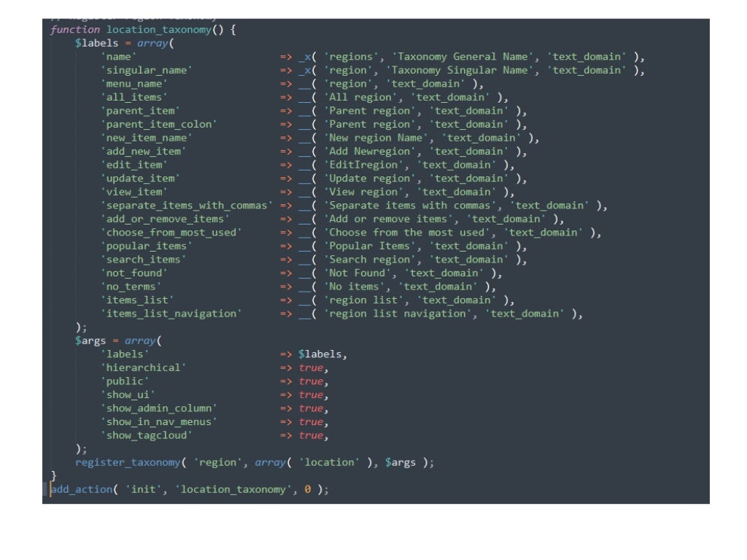The height and width of the screenshot is (560, 747).
Task: Click the 'All region' string value
Action: coord(360,97)
